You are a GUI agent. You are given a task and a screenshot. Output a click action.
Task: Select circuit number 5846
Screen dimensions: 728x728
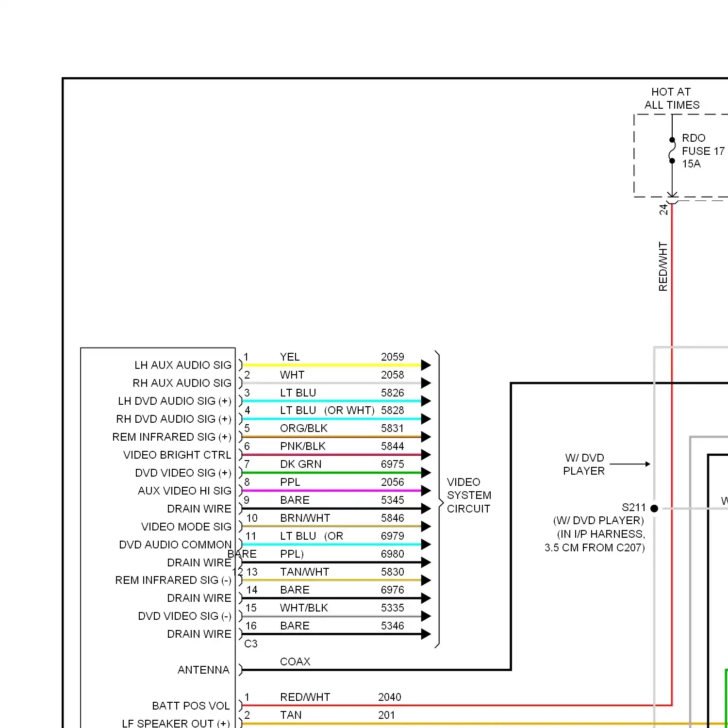click(x=392, y=518)
